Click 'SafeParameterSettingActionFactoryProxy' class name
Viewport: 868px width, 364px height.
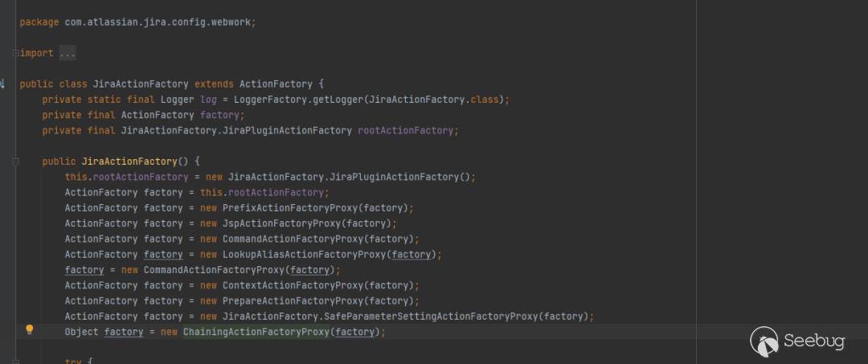[432, 317]
